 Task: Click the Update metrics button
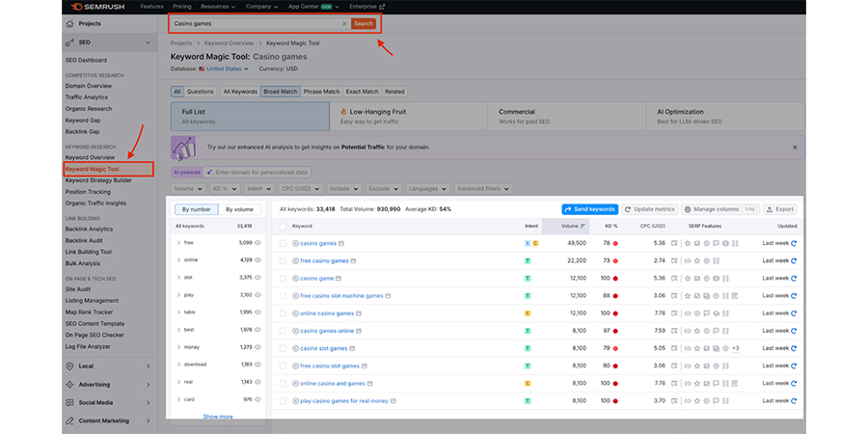(650, 209)
